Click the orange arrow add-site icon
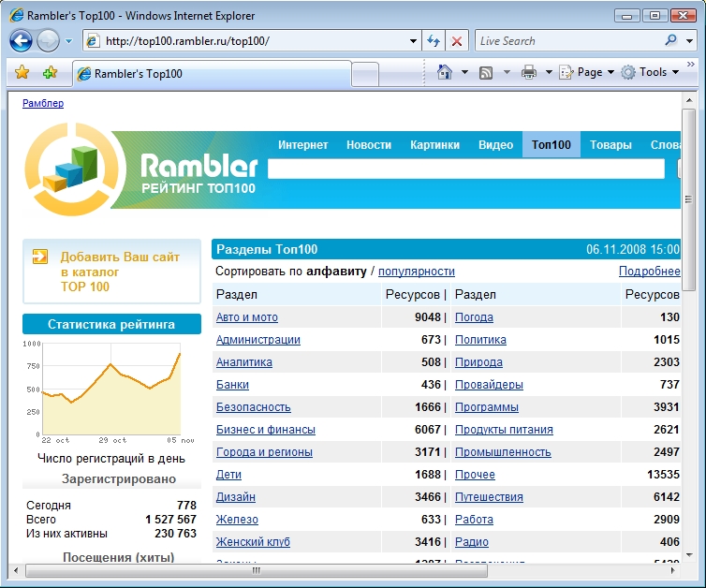The width and height of the screenshot is (706, 588). pos(39,257)
